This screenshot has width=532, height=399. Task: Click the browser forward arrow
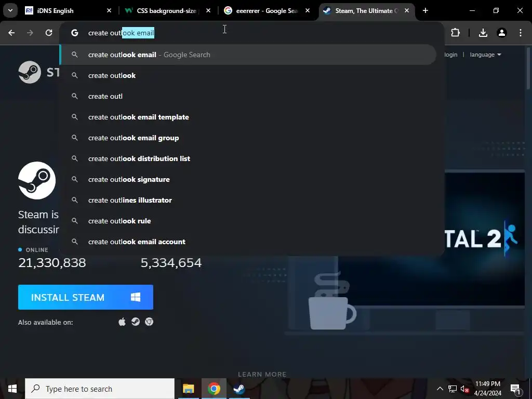30,33
